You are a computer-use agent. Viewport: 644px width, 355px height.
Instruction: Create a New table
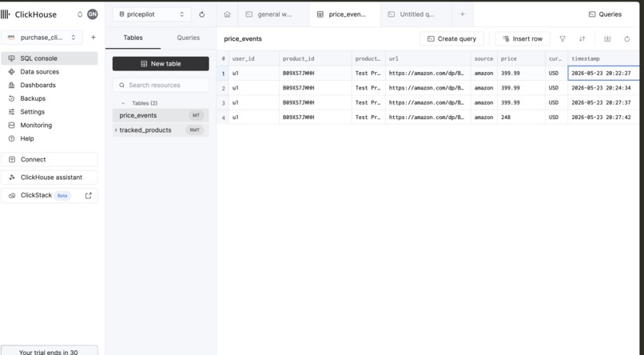(161, 64)
